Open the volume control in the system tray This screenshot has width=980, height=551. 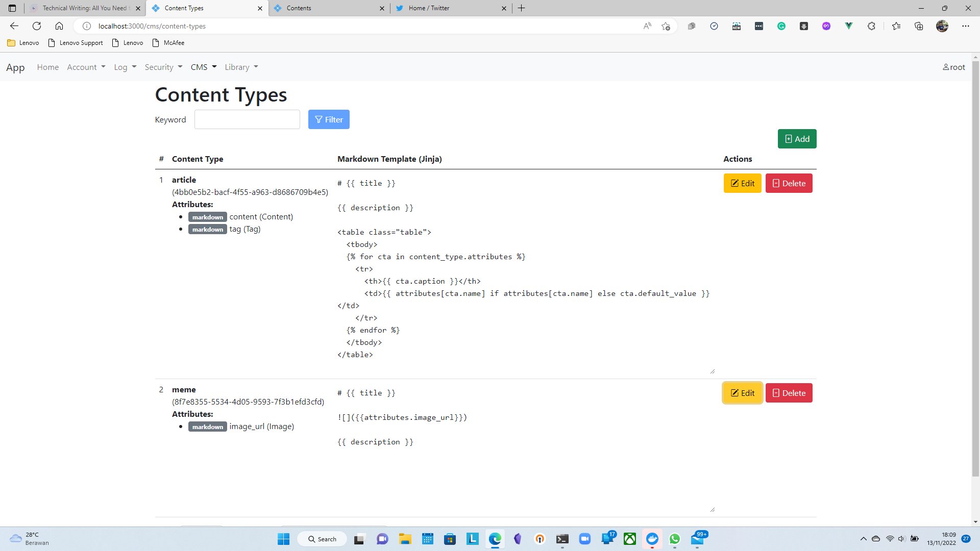click(x=901, y=539)
